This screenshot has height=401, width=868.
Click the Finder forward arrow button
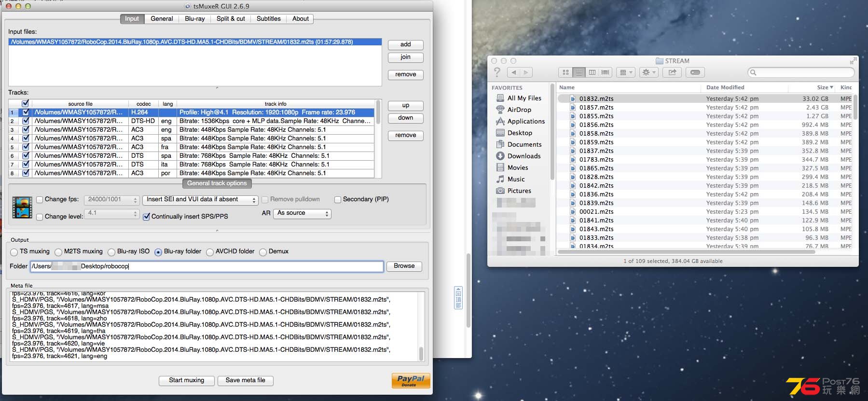click(x=526, y=72)
